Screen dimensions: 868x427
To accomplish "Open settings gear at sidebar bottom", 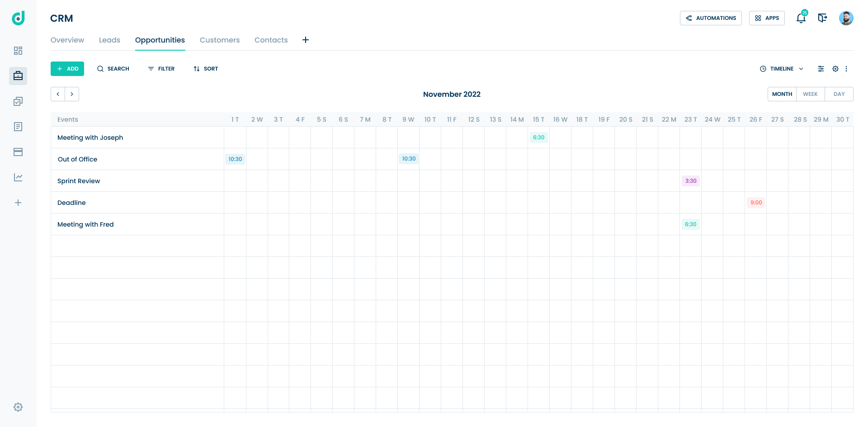I will [18, 407].
